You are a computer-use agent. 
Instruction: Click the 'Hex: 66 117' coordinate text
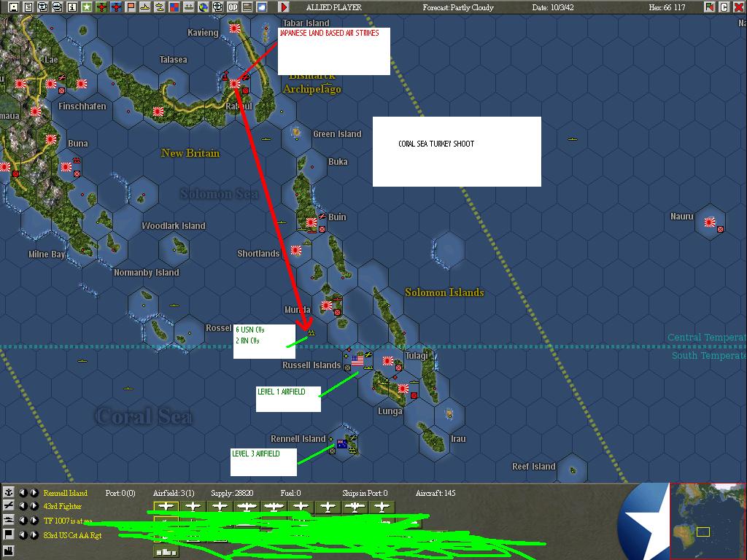[x=667, y=7]
